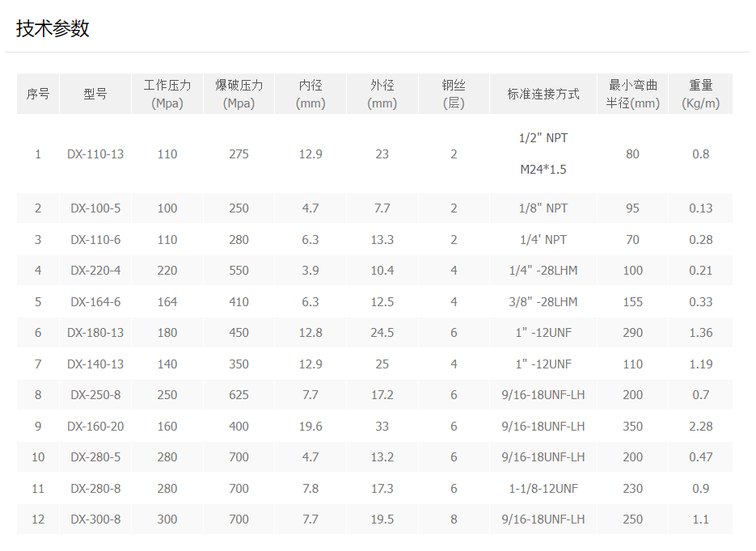Click bend radius 350 cell
The image size is (756, 551).
click(632, 426)
